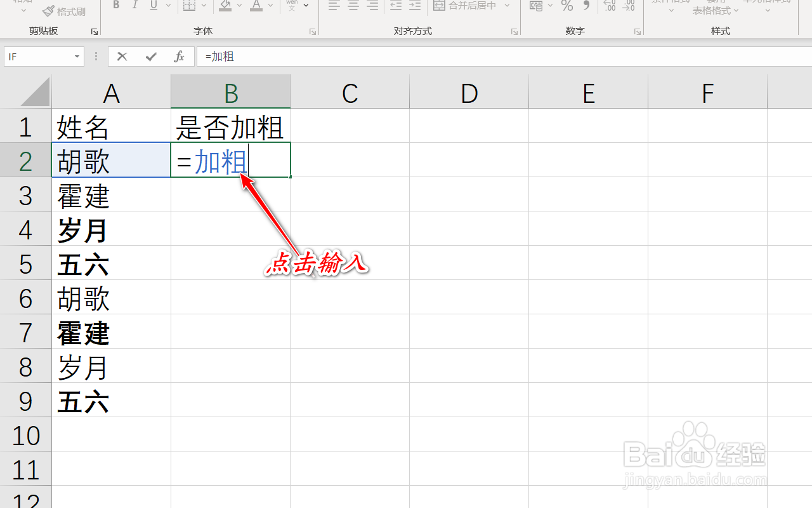This screenshot has width=812, height=508.
Task: Center-align text in the ribbon
Action: pos(353,6)
